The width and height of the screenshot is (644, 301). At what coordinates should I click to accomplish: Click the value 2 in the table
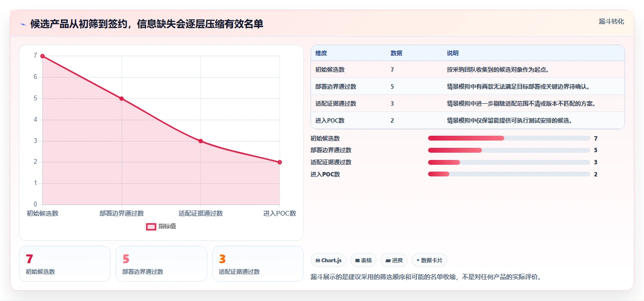coord(392,121)
